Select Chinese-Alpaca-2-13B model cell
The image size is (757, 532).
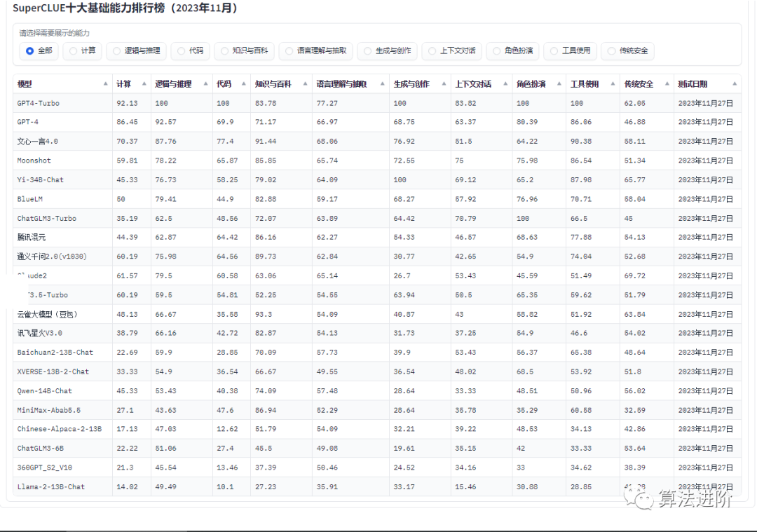pyautogui.click(x=63, y=429)
